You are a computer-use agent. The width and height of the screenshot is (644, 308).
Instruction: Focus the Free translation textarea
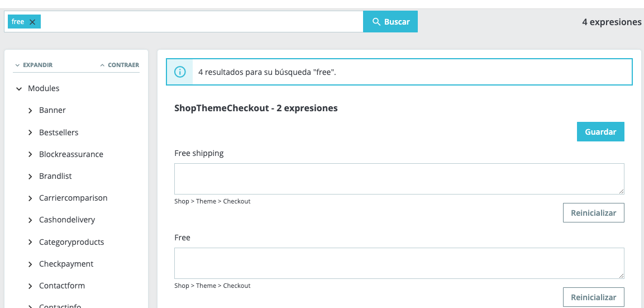tap(399, 263)
